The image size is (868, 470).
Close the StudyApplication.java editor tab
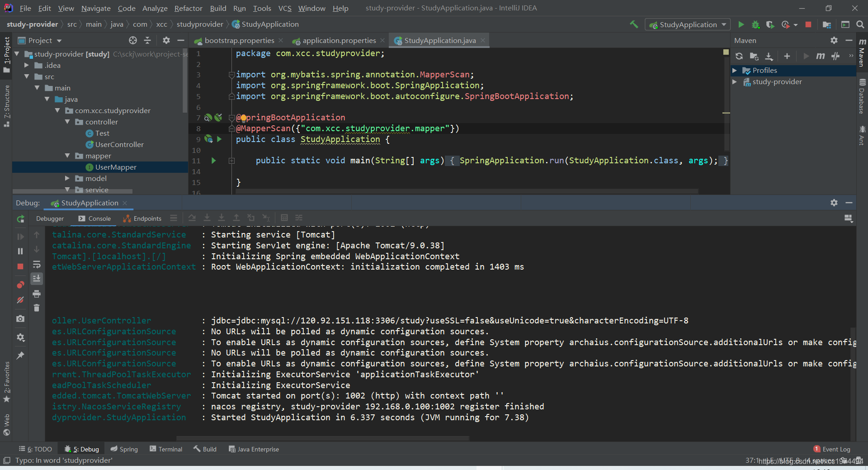(x=483, y=40)
